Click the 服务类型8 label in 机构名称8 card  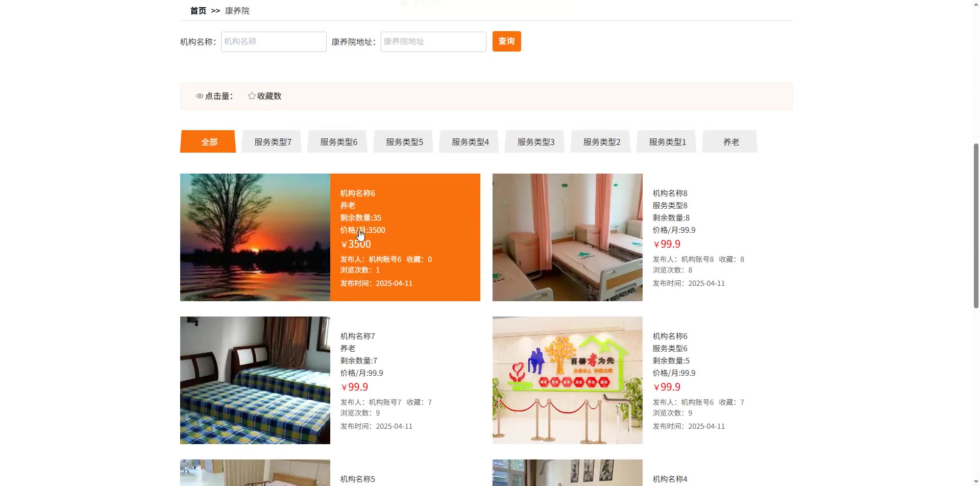click(670, 206)
